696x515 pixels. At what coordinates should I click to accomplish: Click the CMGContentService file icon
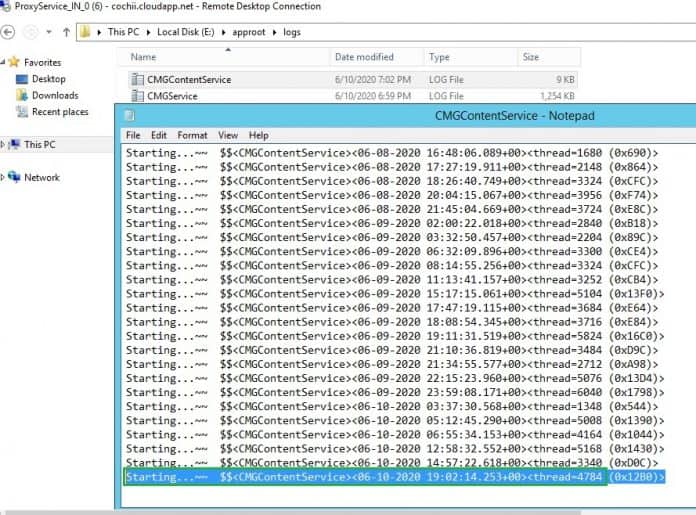[138, 79]
